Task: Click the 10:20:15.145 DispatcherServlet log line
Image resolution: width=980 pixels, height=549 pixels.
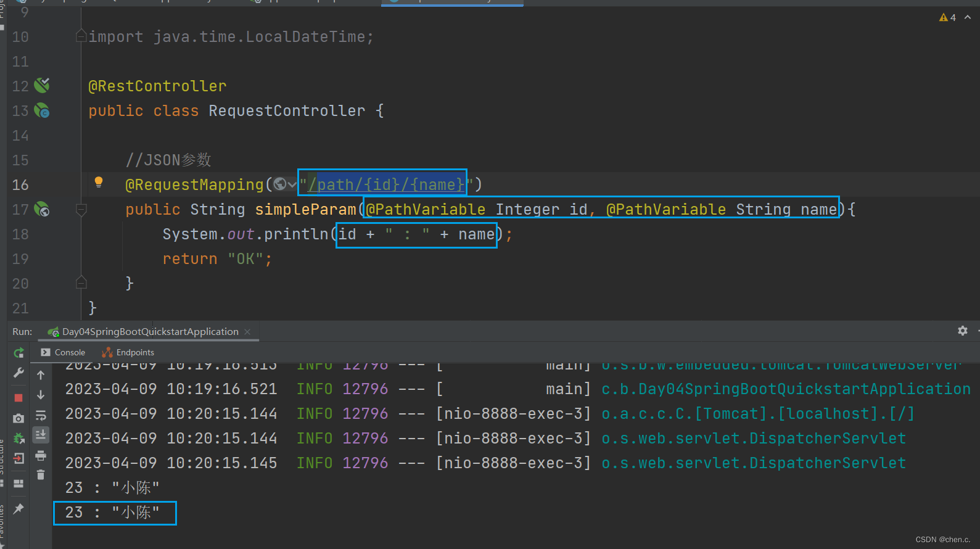Action: click(x=485, y=463)
